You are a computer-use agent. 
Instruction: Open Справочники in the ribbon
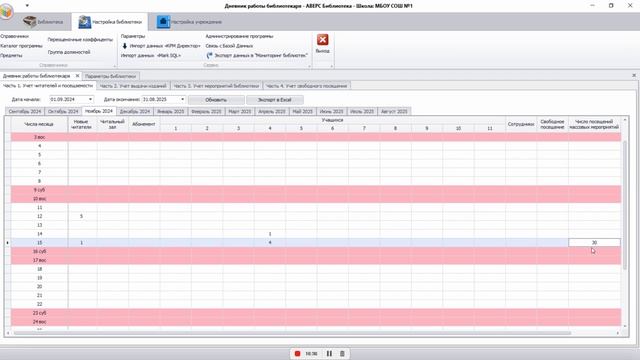(14, 36)
